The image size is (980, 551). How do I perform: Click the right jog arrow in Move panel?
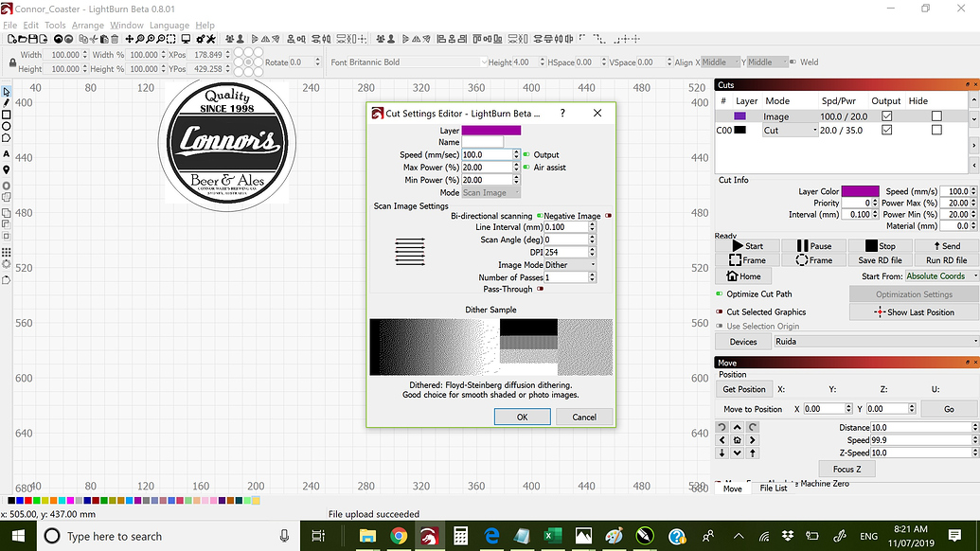(x=753, y=440)
